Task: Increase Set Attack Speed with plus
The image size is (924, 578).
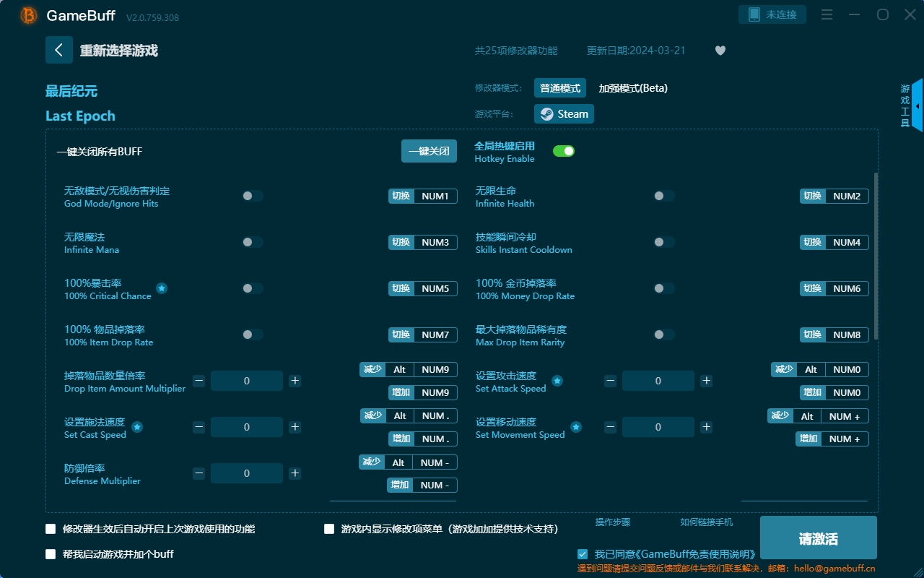Action: [706, 381]
